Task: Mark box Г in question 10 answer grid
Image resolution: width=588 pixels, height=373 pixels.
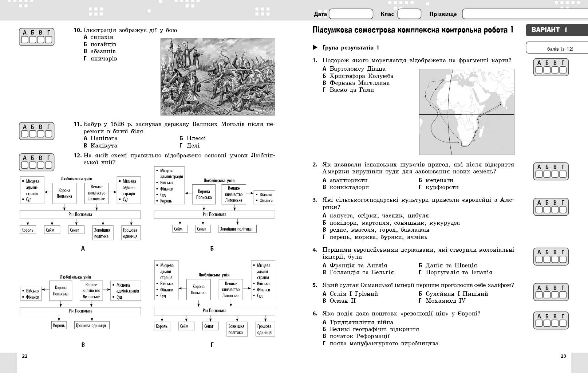Action: click(48, 40)
